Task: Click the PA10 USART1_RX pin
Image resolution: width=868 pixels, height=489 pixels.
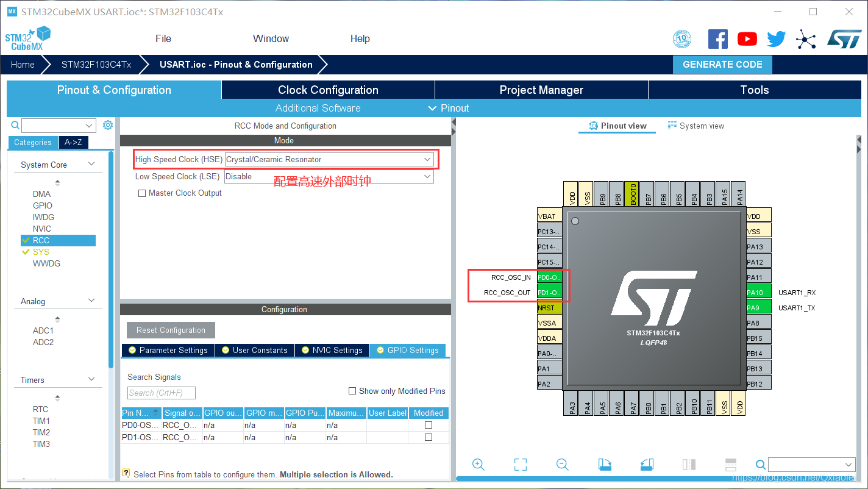Action: coord(759,293)
